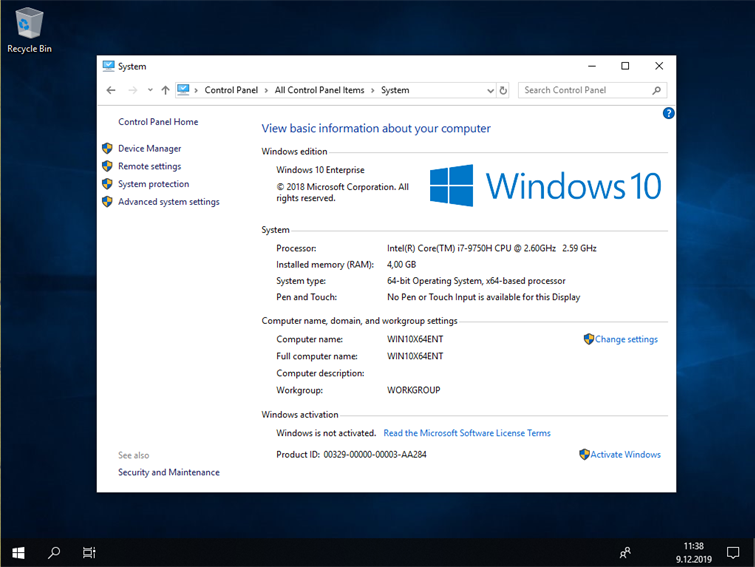Select View basic information heading

click(x=376, y=129)
